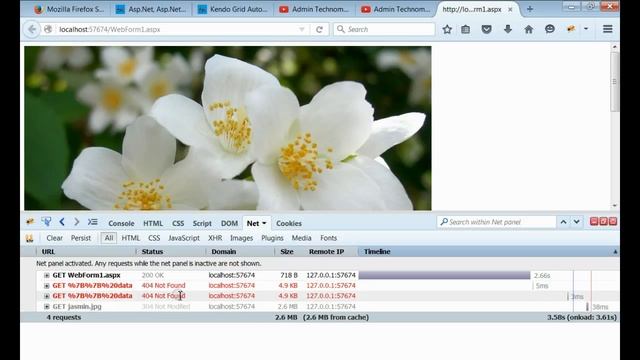640x360 pixels.
Task: Open the Hello chat smiley icon
Action: pyautogui.click(x=550, y=29)
